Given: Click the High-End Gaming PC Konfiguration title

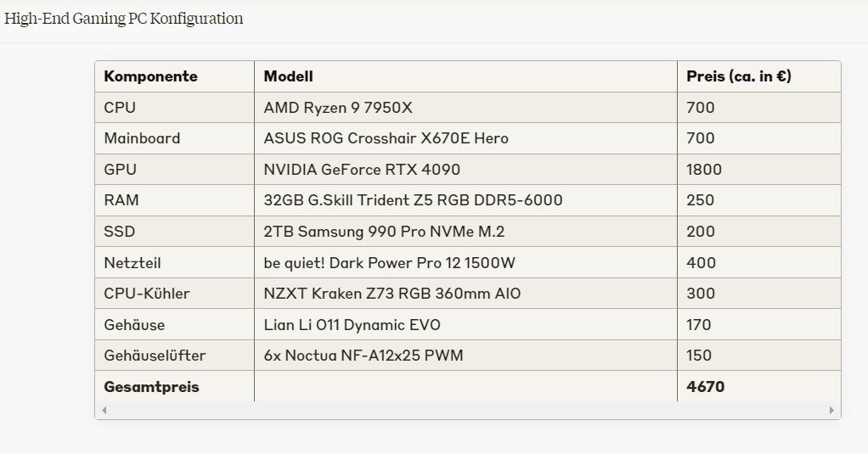Looking at the screenshot, I should click(123, 19).
